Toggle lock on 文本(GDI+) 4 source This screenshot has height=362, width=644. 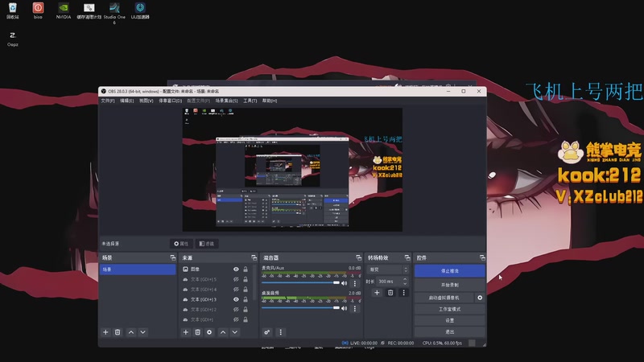point(246,290)
